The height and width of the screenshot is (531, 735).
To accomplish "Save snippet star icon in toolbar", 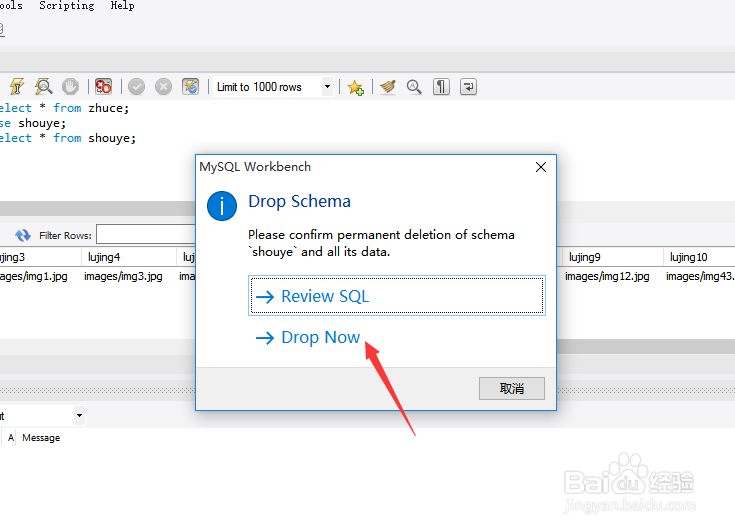I will point(355,87).
